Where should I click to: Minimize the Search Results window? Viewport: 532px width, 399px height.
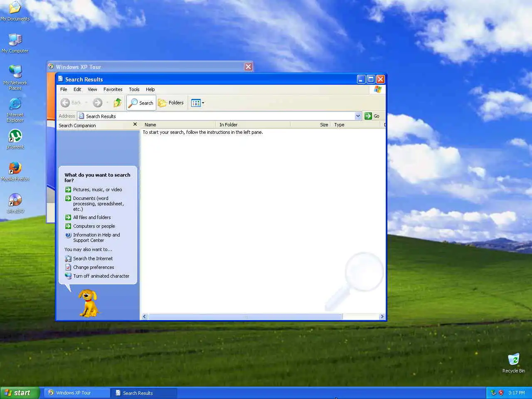(x=361, y=79)
